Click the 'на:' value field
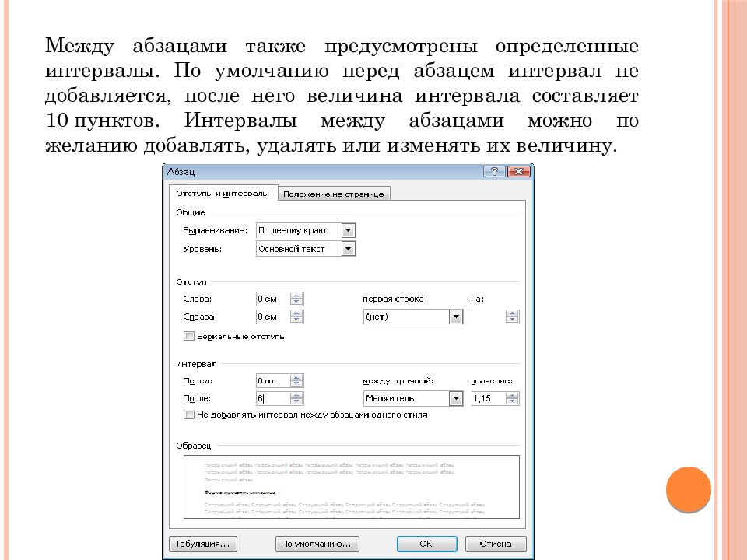This screenshot has height=560, width=747. pyautogui.click(x=489, y=317)
